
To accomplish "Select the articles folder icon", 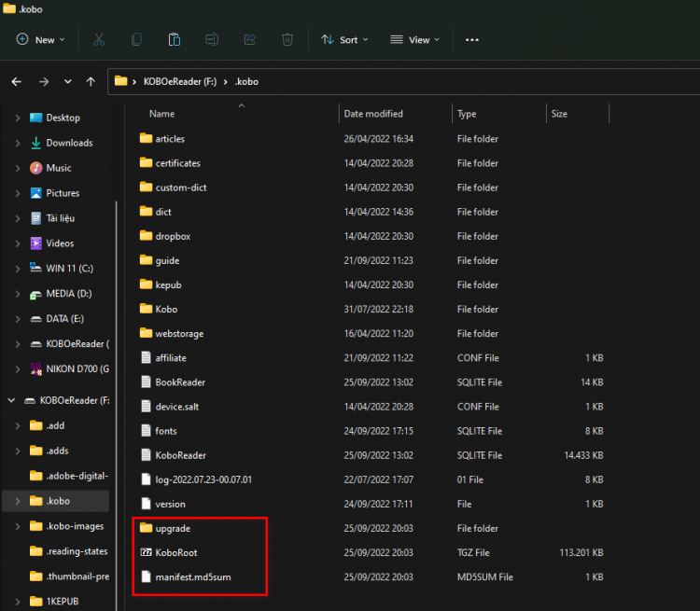I will [x=146, y=138].
